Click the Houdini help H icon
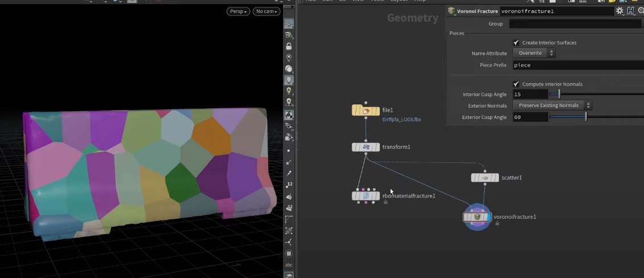Image resolution: width=644 pixels, height=278 pixels. pyautogui.click(x=630, y=11)
